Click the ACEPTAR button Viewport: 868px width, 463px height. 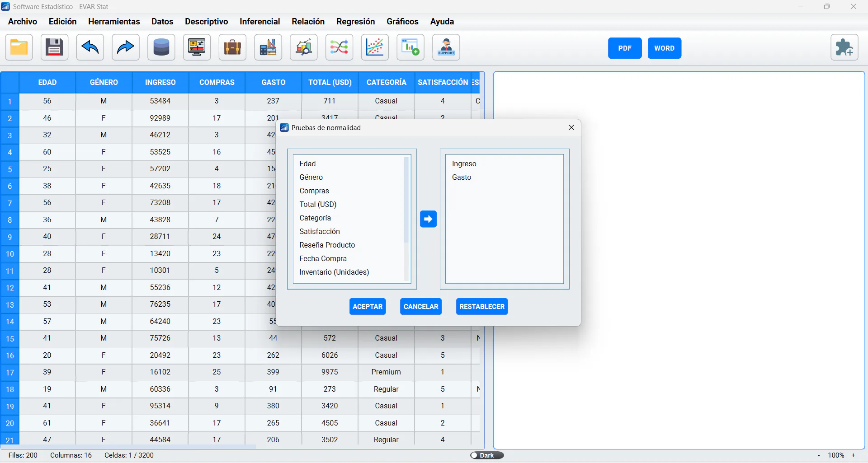coord(368,307)
